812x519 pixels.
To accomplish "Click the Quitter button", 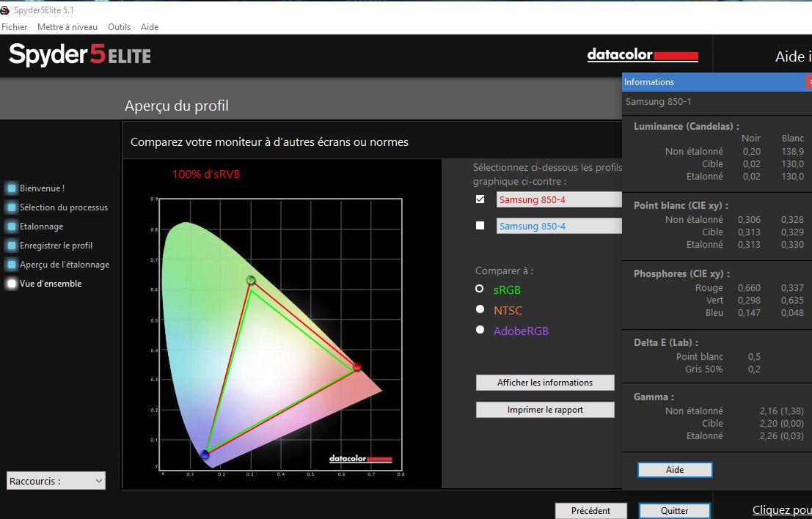I will (674, 511).
